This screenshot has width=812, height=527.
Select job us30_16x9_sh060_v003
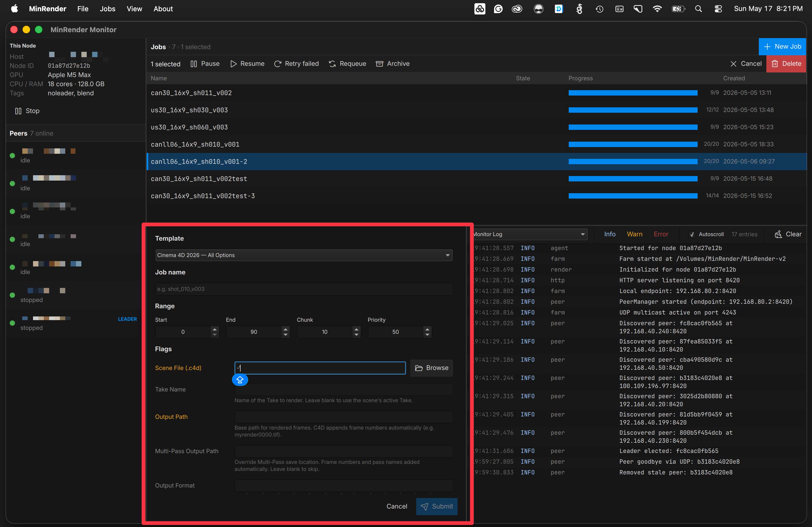coord(476,127)
